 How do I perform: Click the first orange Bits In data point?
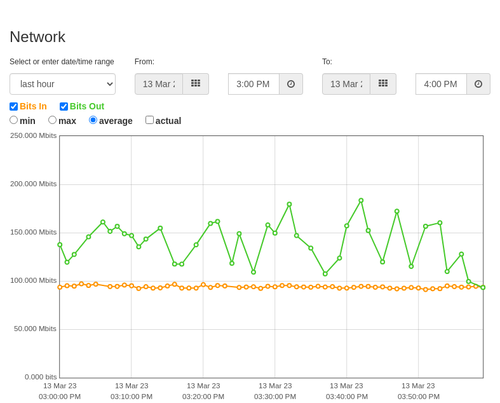[x=60, y=287]
